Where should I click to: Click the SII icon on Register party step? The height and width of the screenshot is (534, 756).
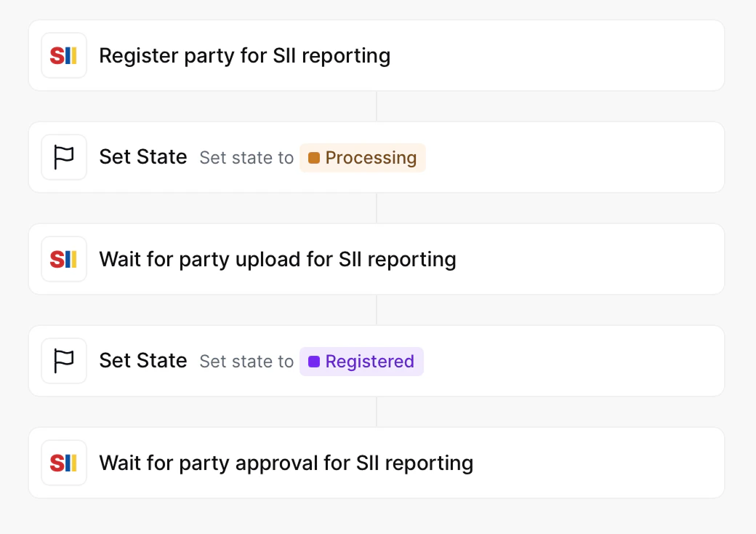coord(64,55)
